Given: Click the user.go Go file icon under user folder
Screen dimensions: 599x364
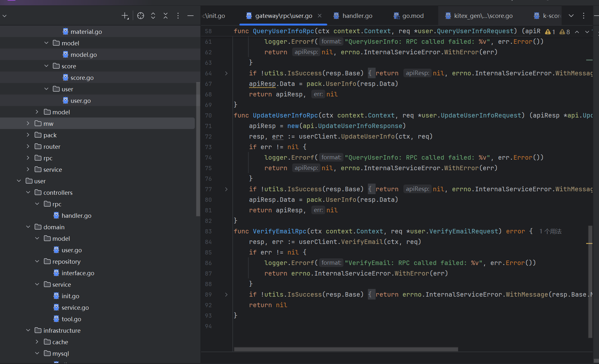Looking at the screenshot, I should [66, 101].
